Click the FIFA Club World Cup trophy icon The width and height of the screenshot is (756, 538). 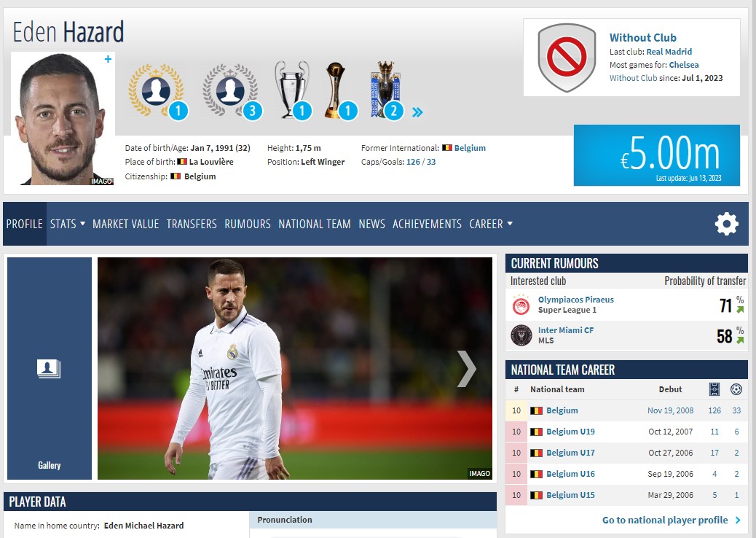tap(334, 89)
